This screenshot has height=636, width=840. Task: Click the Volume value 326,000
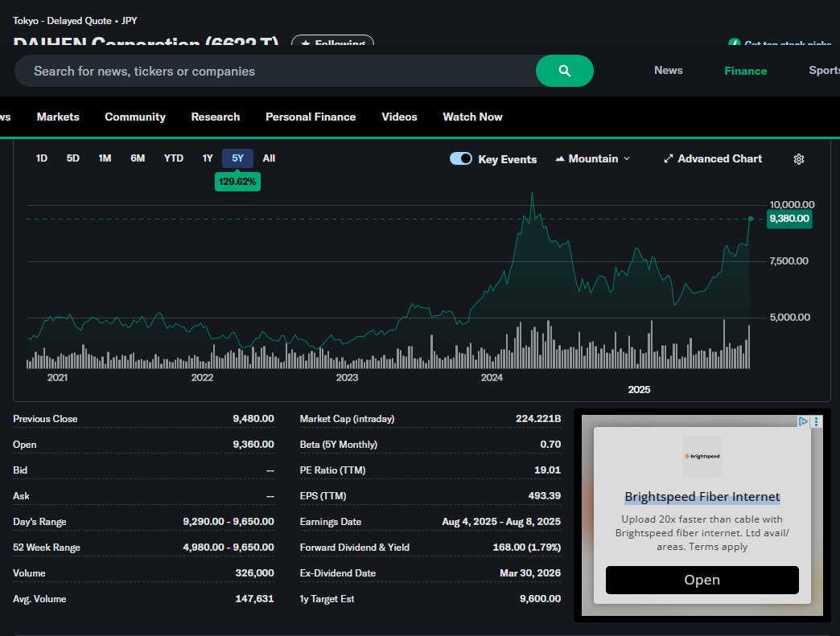pos(254,572)
